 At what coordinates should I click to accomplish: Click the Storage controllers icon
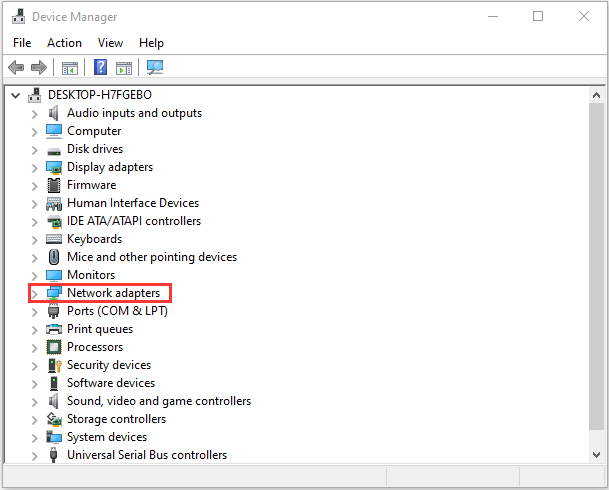pos(54,419)
